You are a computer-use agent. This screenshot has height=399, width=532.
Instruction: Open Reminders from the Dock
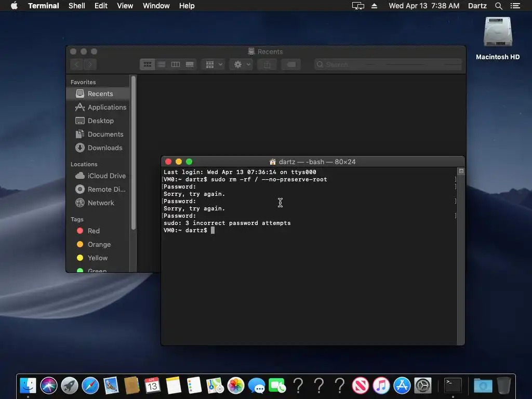194,386
